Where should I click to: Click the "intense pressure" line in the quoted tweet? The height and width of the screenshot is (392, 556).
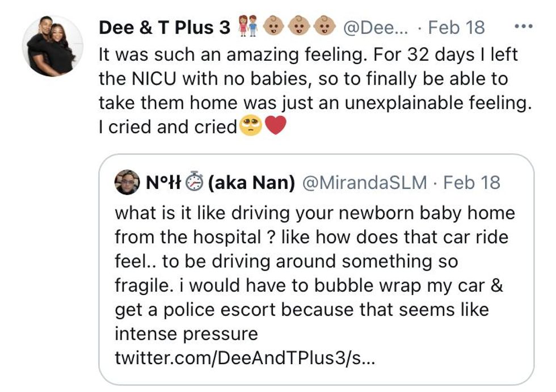click(186, 334)
